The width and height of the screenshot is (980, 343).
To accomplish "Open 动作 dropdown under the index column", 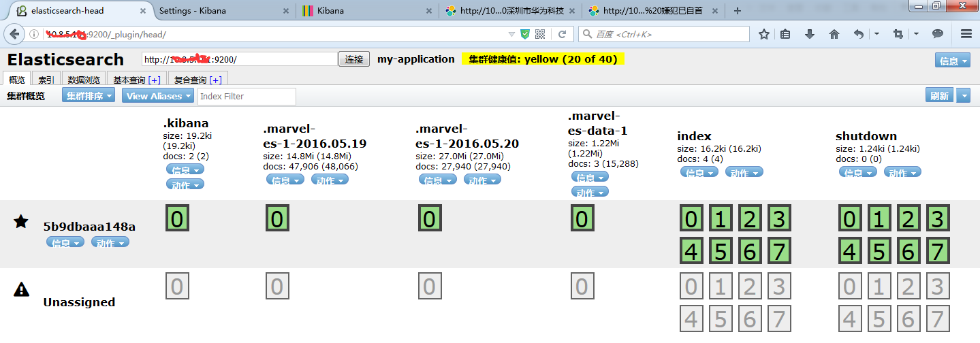I will click(744, 172).
